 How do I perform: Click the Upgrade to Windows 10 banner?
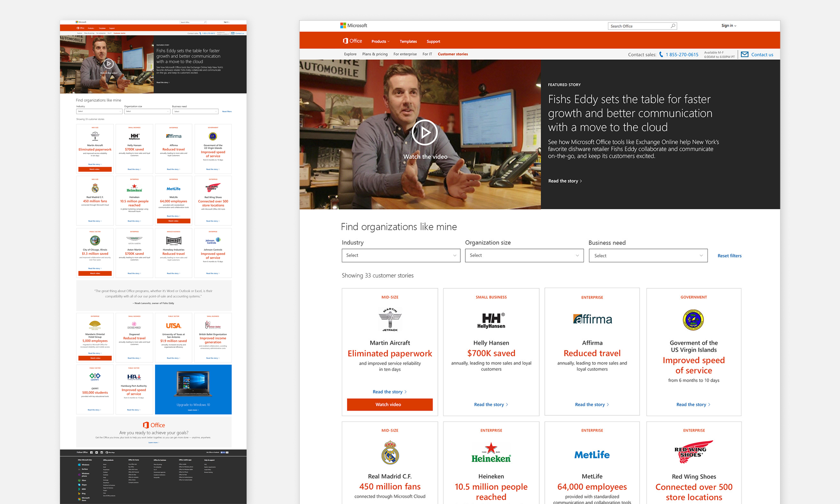tap(193, 389)
